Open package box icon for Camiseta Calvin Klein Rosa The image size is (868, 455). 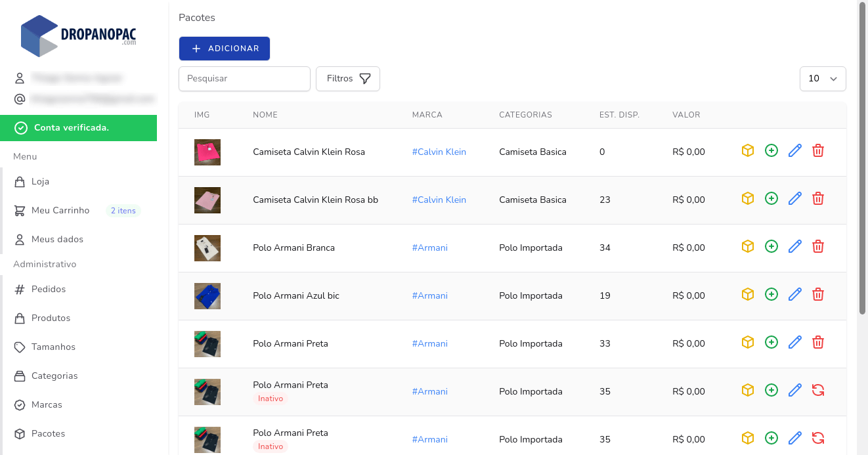pos(747,150)
